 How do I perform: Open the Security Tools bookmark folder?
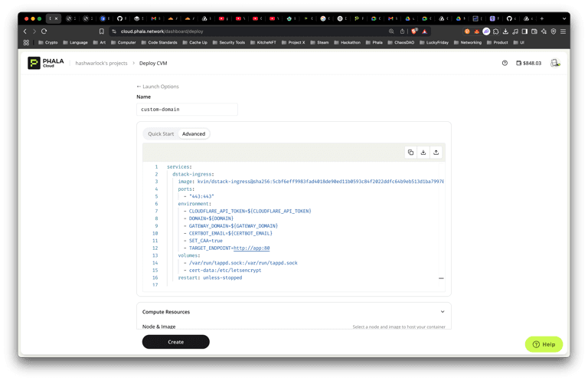pyautogui.click(x=228, y=43)
